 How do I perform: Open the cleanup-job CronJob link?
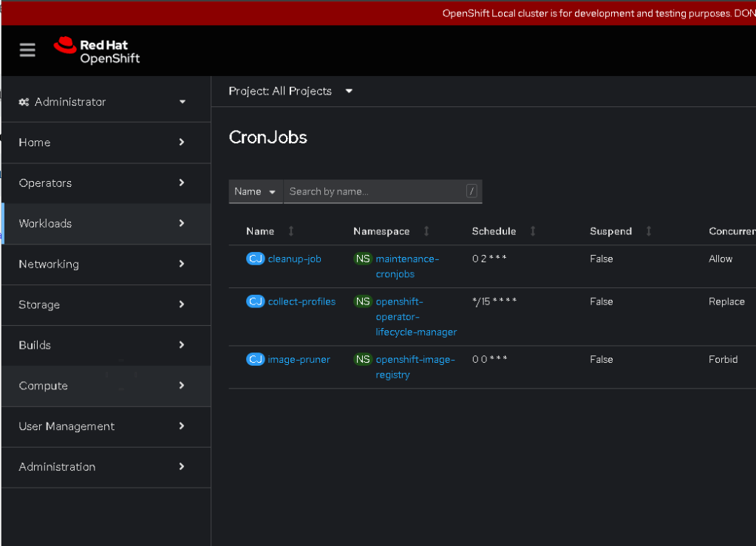[x=295, y=259]
